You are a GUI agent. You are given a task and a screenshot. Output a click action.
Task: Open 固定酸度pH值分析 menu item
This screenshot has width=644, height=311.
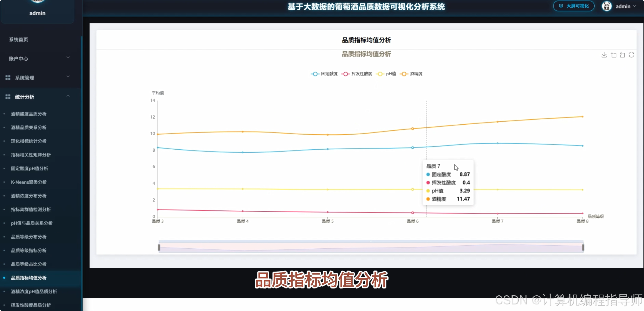(x=30, y=169)
